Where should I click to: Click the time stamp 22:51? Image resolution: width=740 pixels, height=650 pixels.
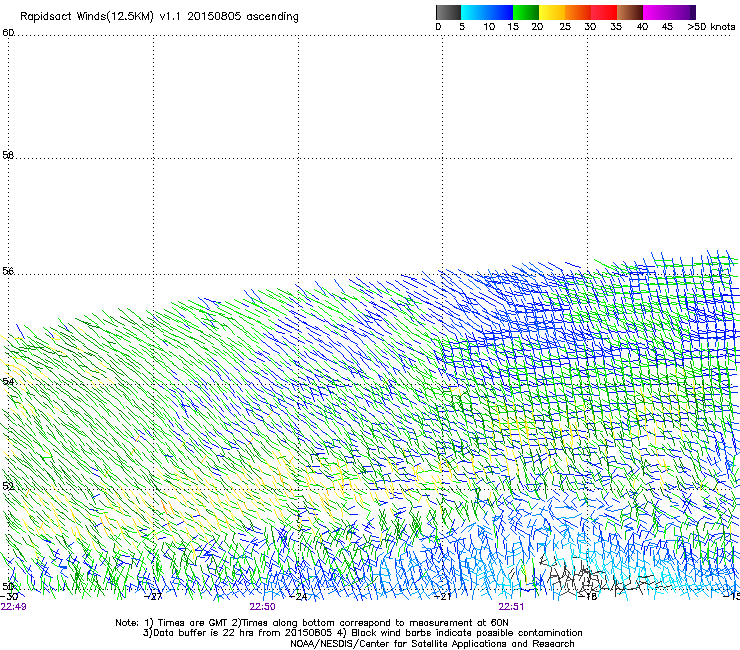[511, 607]
